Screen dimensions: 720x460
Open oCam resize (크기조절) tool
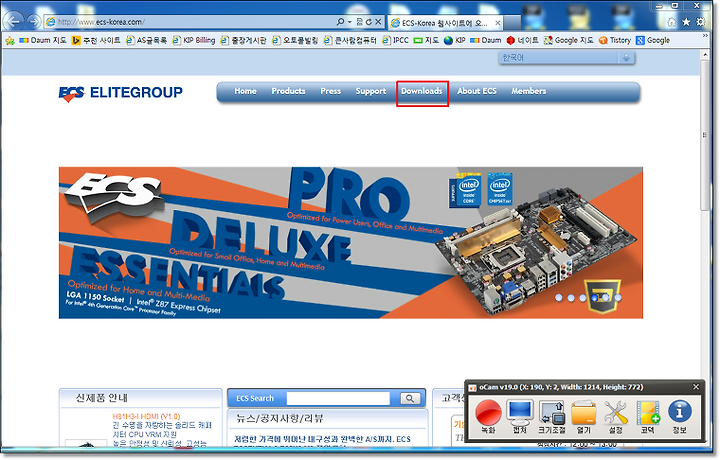click(x=551, y=416)
